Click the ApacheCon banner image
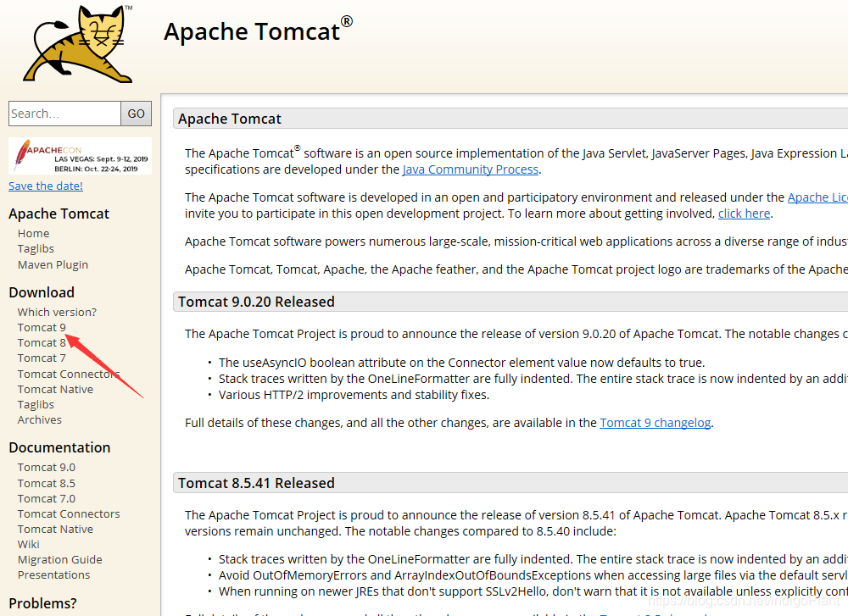Screen dimensions: 848x616 point(80,156)
